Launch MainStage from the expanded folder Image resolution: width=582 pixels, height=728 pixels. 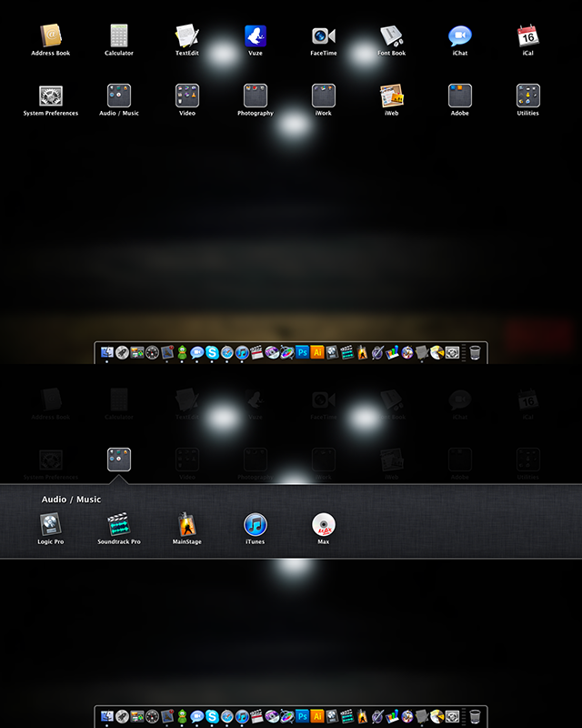coord(187,525)
